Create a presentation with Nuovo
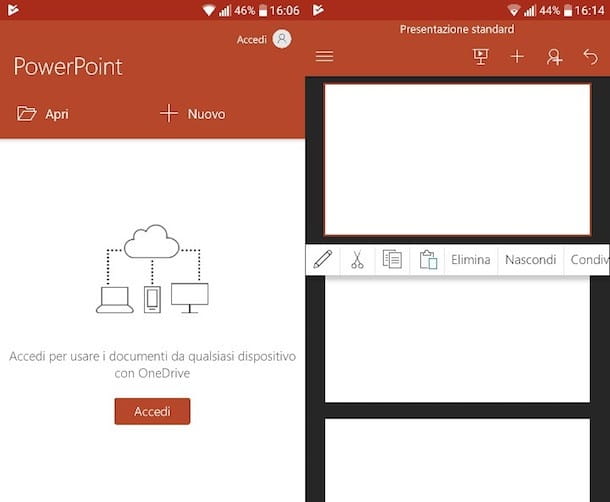The width and height of the screenshot is (610, 502). point(193,114)
